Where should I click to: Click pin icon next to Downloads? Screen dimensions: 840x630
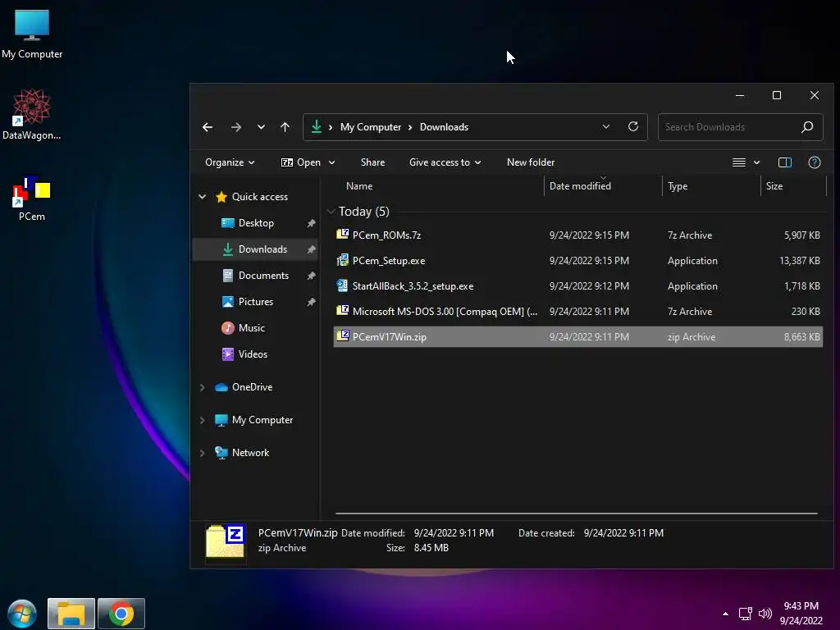click(x=311, y=249)
